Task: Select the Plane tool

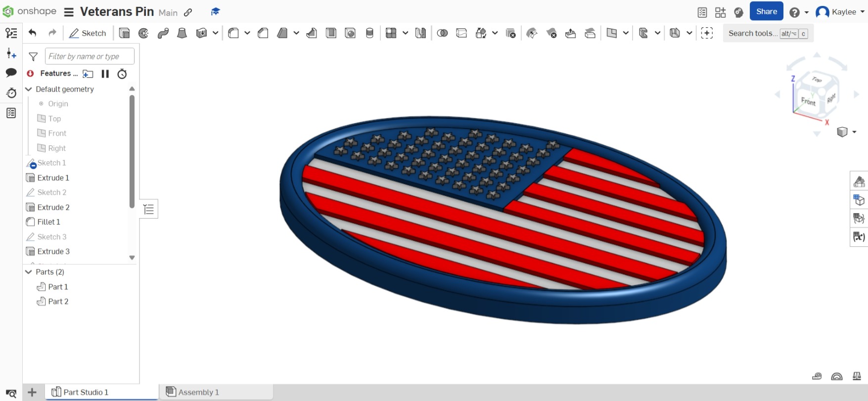Action: tap(612, 33)
